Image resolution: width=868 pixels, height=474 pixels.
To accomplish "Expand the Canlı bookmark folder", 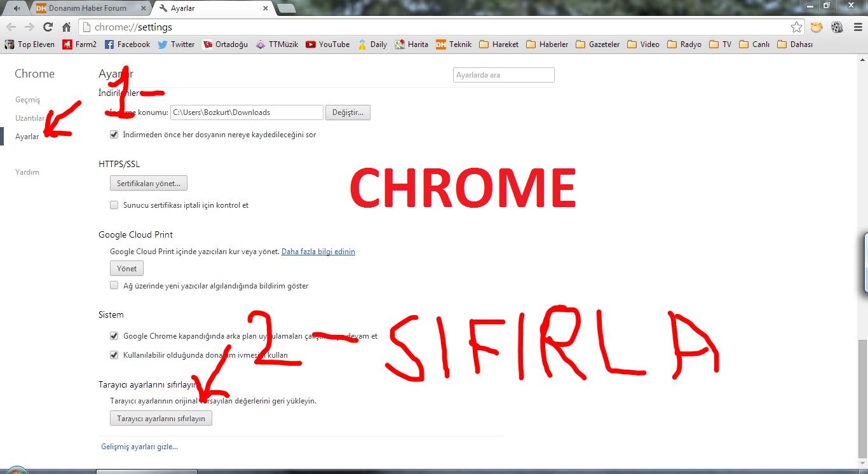I will click(754, 44).
